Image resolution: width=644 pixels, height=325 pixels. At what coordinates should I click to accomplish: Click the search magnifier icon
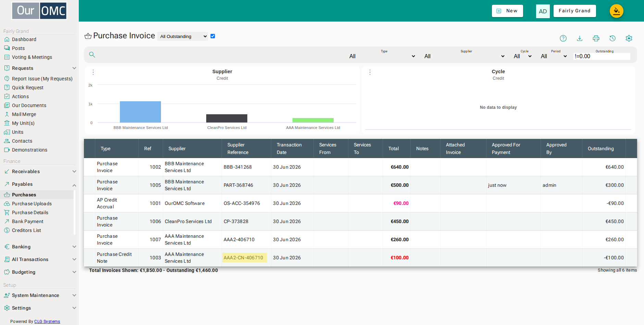coord(92,54)
